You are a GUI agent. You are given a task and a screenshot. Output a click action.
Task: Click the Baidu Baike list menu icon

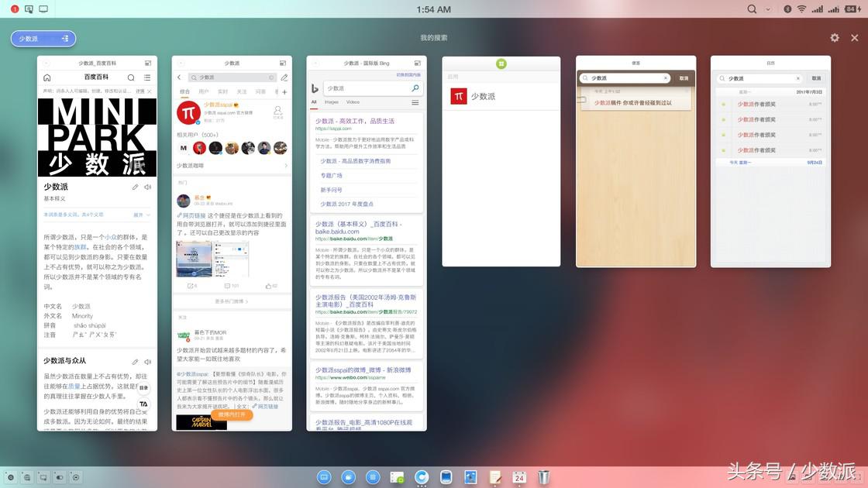pyautogui.click(x=146, y=77)
